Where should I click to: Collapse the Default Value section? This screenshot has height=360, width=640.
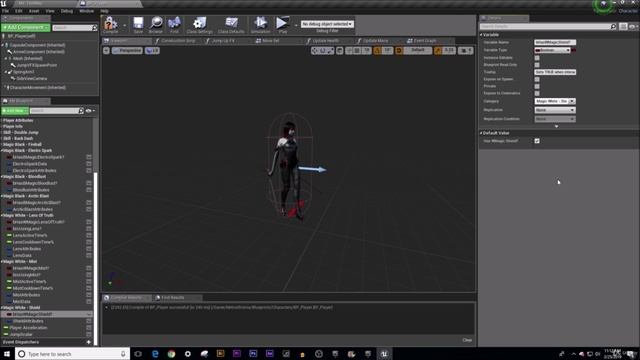(x=481, y=133)
